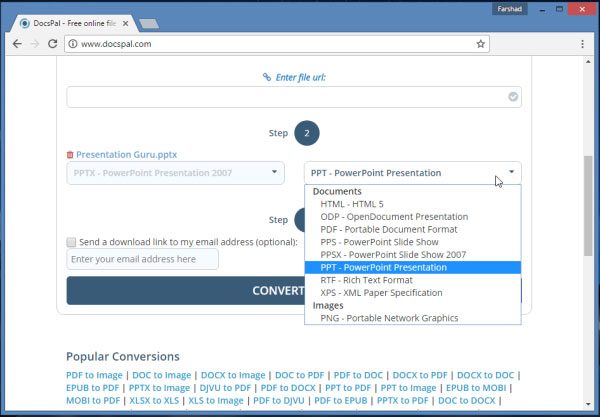Open the PDF to EPUB link
Screen dimensions: 600x417
341,401
